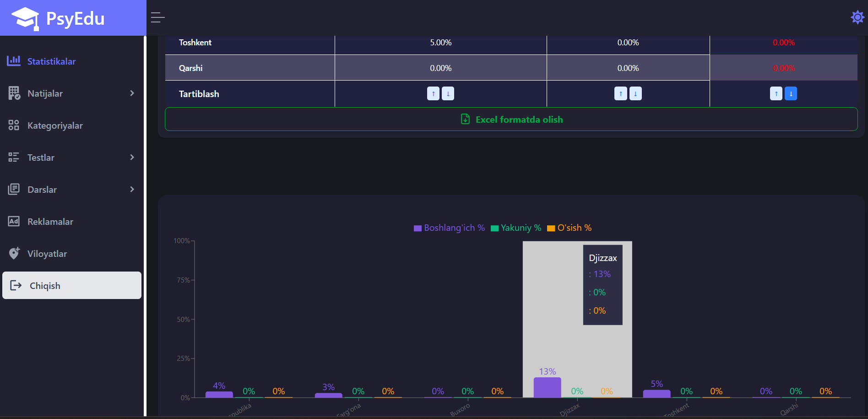Click the PsyEdu graduation cap logo
Image resolution: width=868 pixels, height=419 pixels.
point(25,19)
